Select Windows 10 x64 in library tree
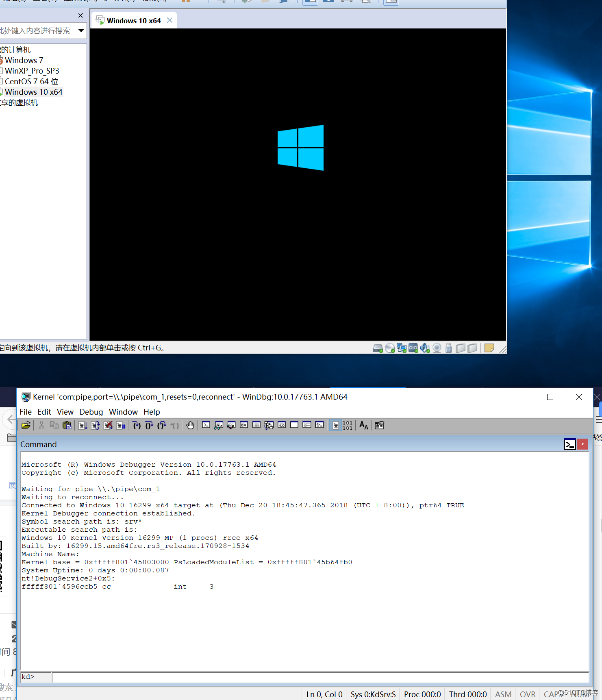This screenshot has height=700, width=602. (x=33, y=92)
